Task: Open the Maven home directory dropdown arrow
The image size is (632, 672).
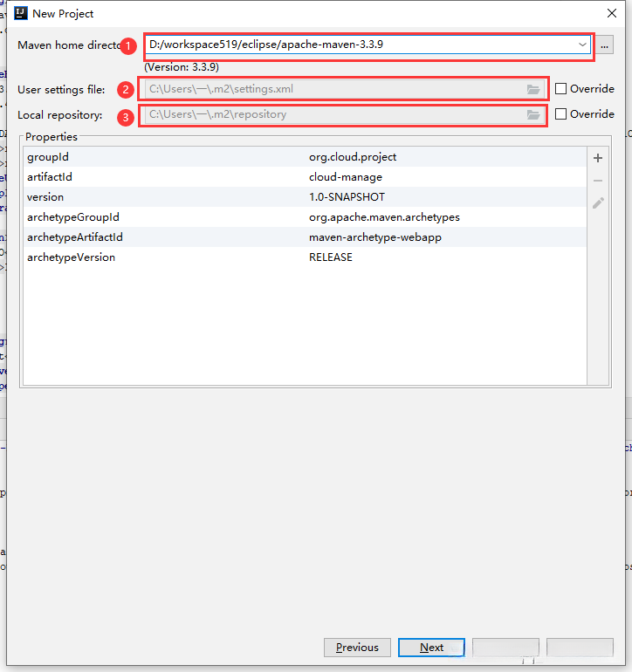Action: (x=582, y=45)
